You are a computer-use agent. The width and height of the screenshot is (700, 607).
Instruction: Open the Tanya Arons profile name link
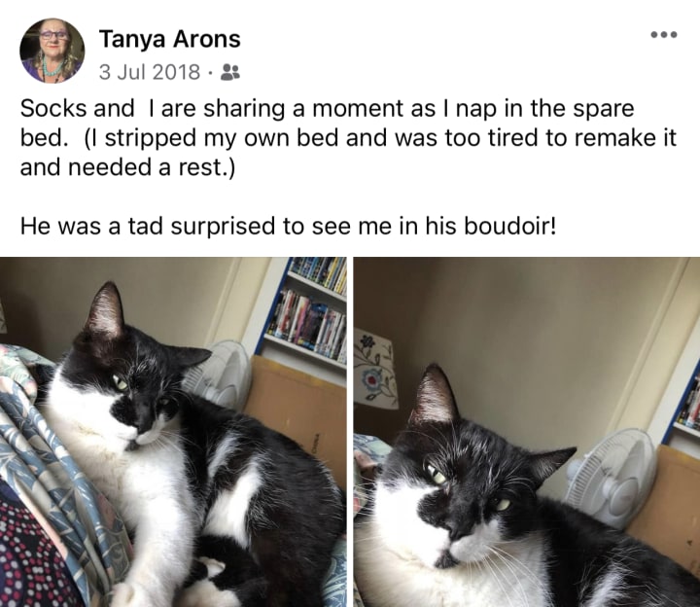pyautogui.click(x=169, y=39)
